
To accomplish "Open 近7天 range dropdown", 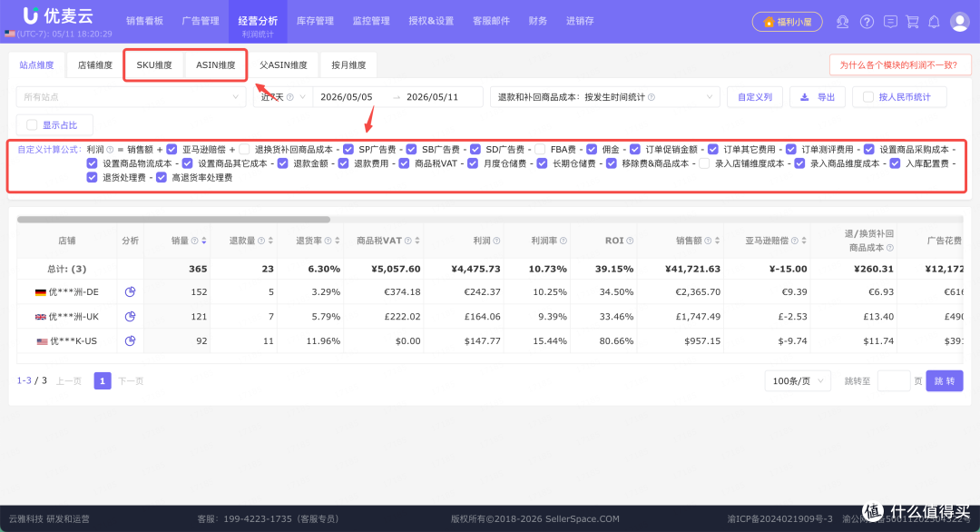I will [x=282, y=97].
